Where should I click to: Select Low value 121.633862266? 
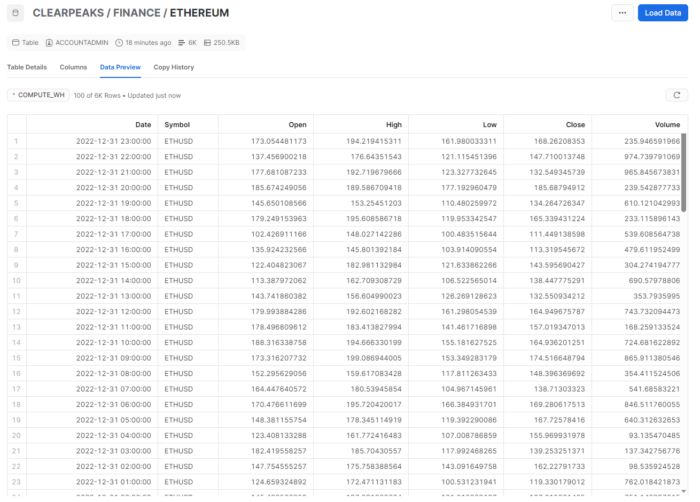coord(469,265)
